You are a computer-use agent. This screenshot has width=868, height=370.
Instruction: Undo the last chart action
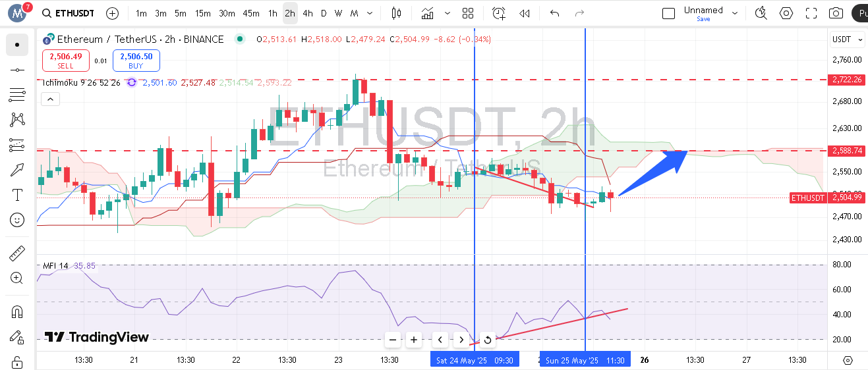tap(554, 13)
